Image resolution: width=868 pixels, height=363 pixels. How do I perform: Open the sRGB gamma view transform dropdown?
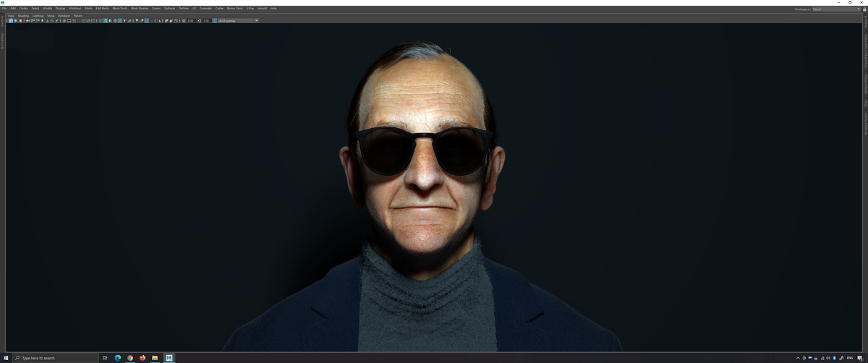point(238,20)
